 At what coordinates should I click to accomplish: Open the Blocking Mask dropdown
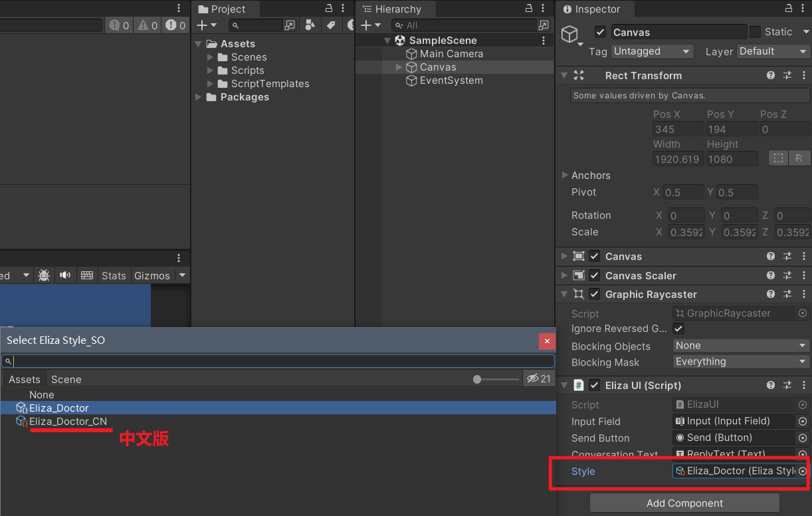[741, 362]
